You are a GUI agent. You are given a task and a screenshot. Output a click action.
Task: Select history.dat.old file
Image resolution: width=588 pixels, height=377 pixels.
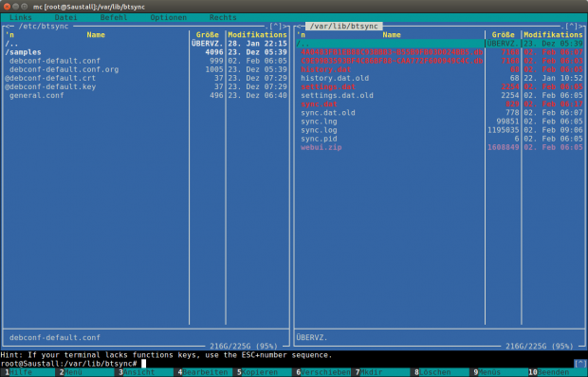tap(439, 78)
